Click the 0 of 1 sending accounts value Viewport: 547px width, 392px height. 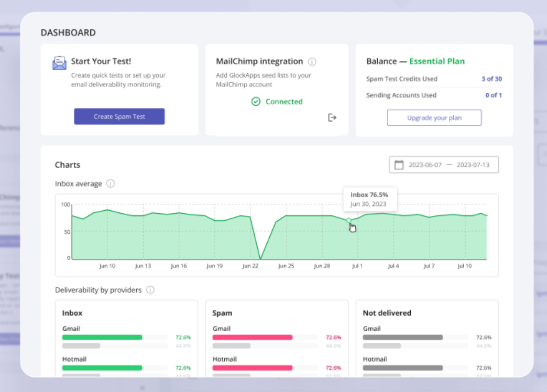(x=495, y=95)
